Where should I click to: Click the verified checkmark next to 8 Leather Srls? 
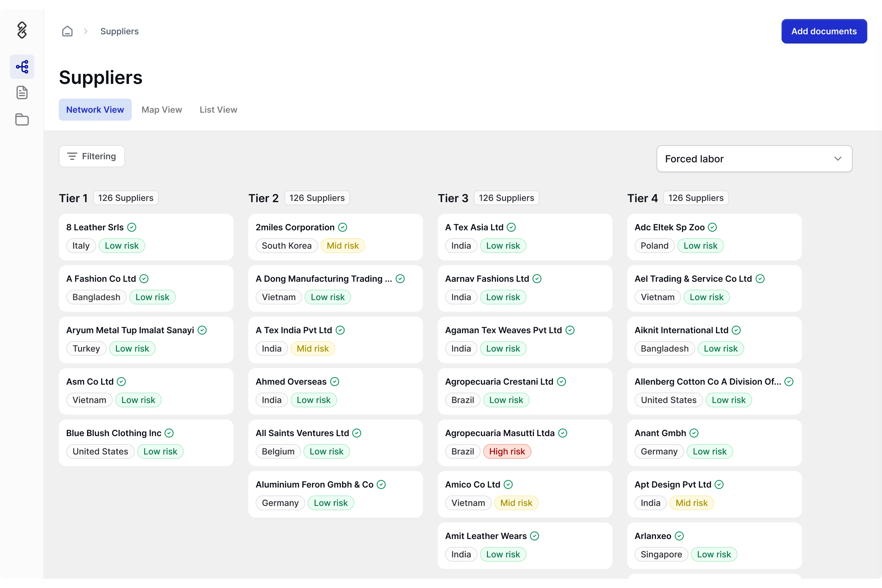tap(132, 227)
